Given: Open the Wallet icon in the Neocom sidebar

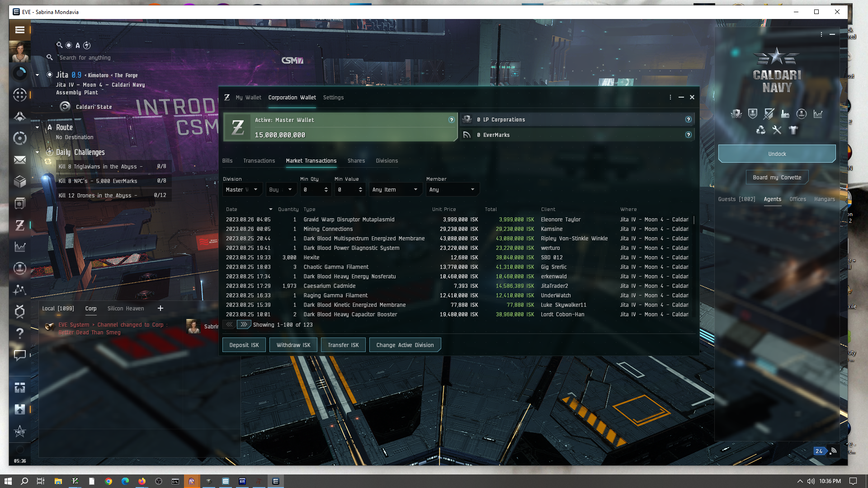Looking at the screenshot, I should [20, 225].
